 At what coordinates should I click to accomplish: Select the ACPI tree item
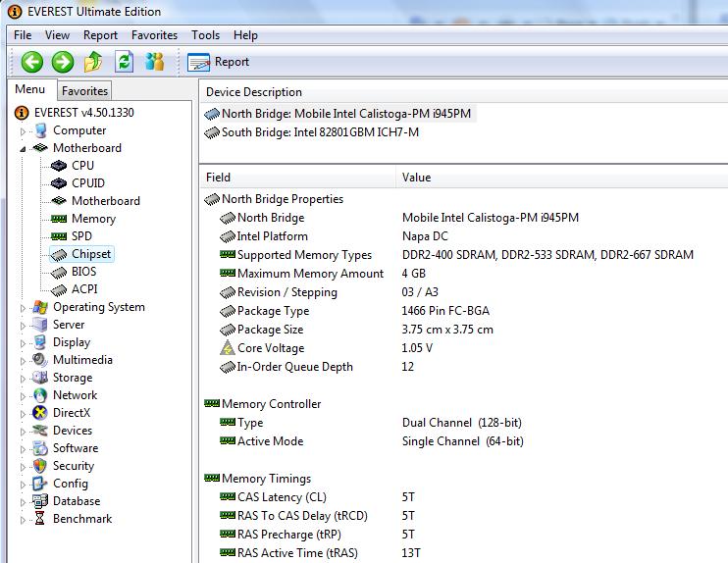point(84,289)
